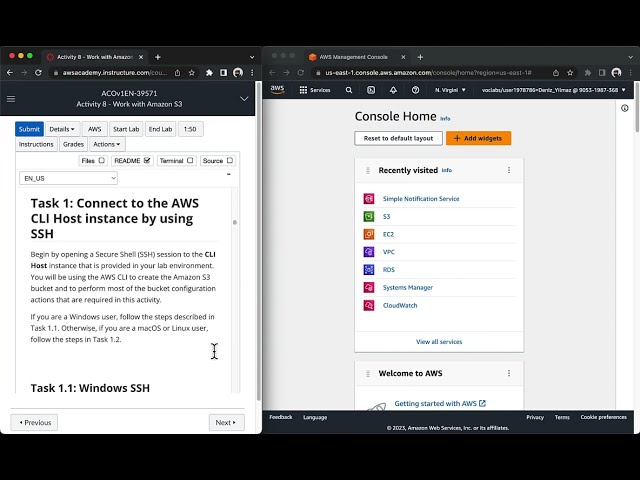Screen dimensions: 640x480
Task: Click the awsacademy address bar
Action: click(115, 73)
